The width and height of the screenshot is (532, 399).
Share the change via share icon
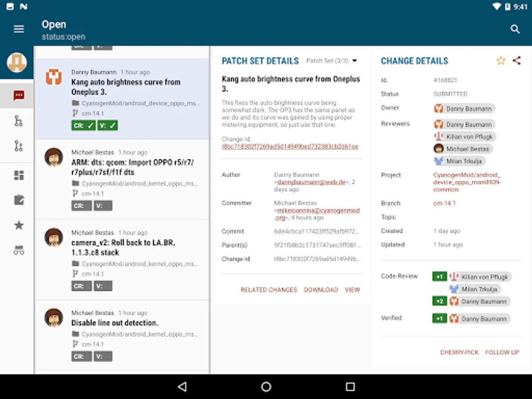click(516, 61)
